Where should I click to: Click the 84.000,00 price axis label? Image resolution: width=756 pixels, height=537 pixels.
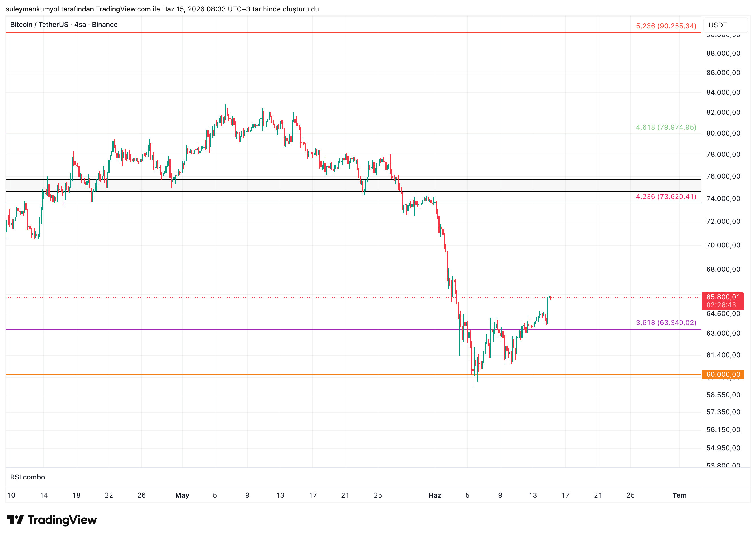coord(723,92)
